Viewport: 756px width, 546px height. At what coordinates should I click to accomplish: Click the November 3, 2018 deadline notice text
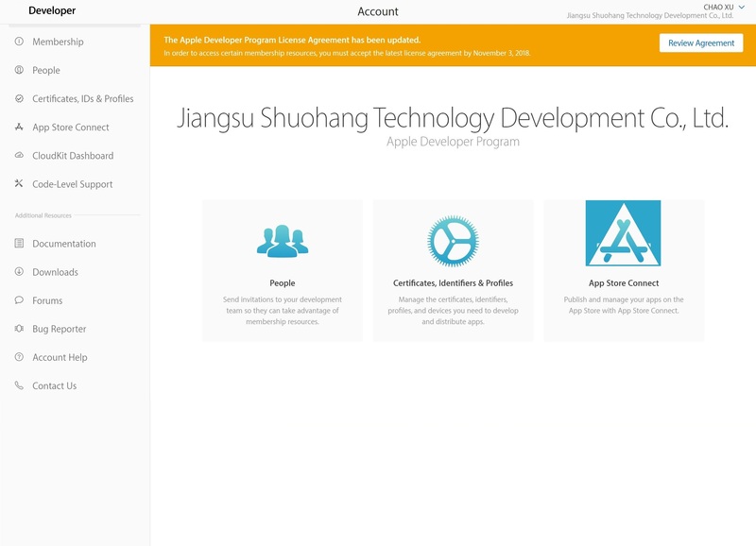point(347,53)
